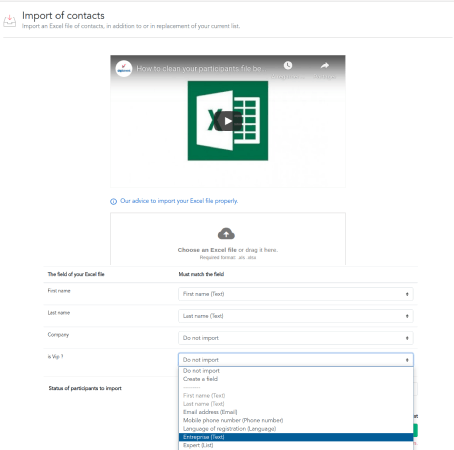
Task: Click the Share arrow icon on video
Action: 325,66
